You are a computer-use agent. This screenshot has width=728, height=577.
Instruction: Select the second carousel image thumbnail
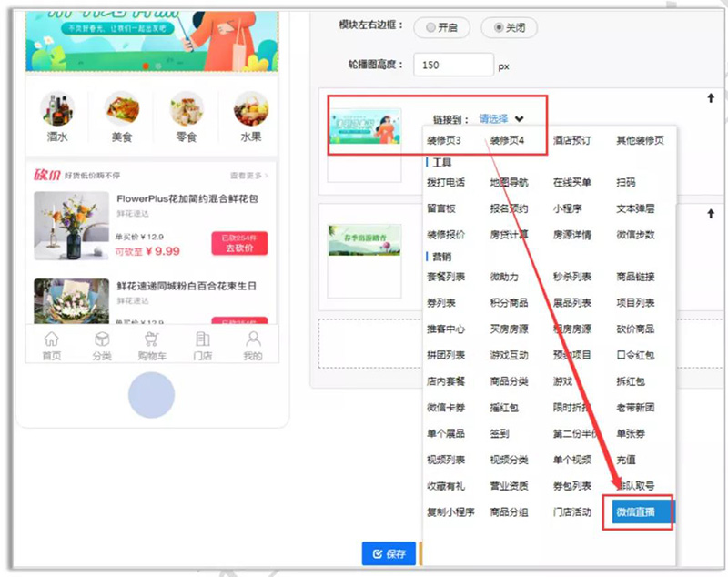(x=365, y=240)
